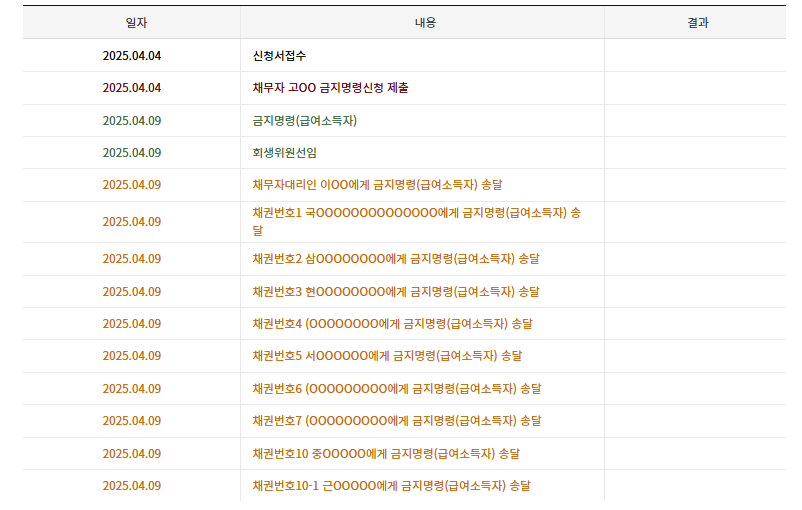Click the date in 채권번호2 row
The image size is (802, 510).
click(x=132, y=259)
